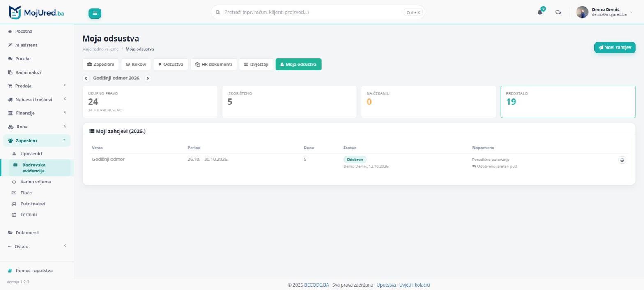The width and height of the screenshot is (644, 290).
Task: Go to Početna in sidebar
Action: (x=37, y=31)
